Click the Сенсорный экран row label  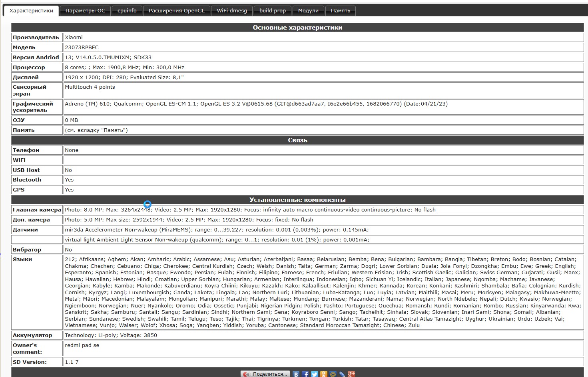pyautogui.click(x=30, y=90)
